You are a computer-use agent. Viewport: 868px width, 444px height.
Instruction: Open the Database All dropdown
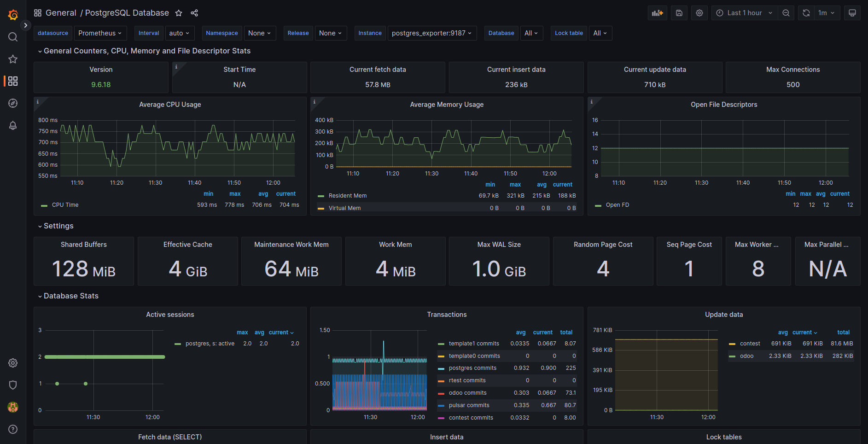click(531, 33)
